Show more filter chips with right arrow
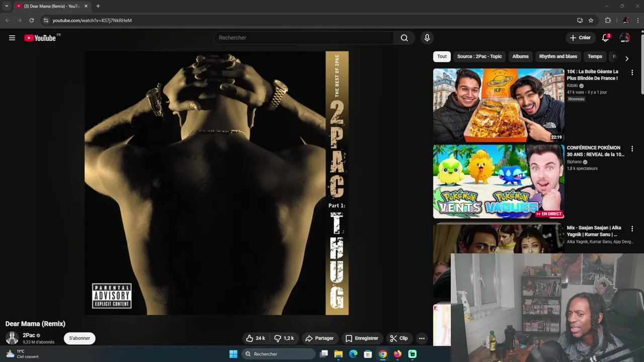 (626, 58)
